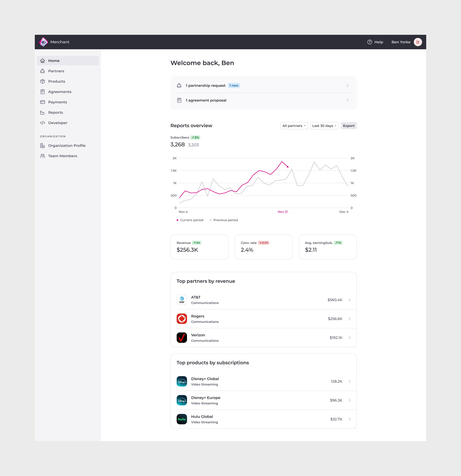Image resolution: width=461 pixels, height=476 pixels.
Task: Click the Help question mark icon
Action: (x=369, y=42)
